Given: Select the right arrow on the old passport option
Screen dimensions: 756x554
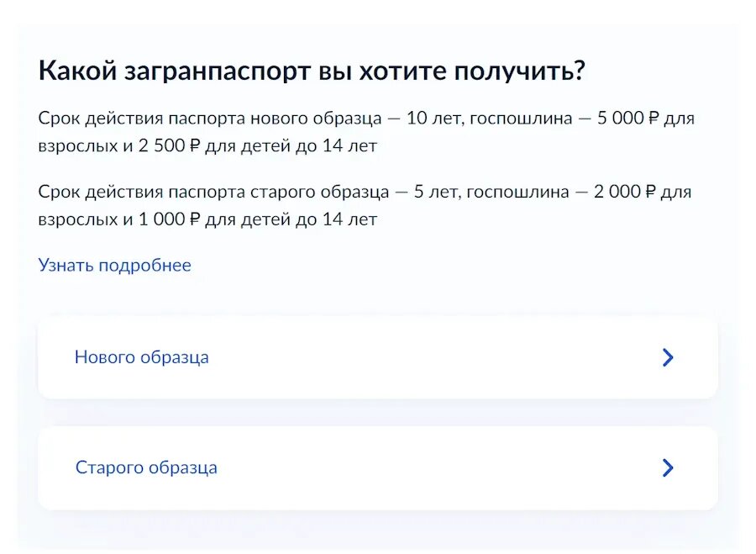Looking at the screenshot, I should (668, 467).
